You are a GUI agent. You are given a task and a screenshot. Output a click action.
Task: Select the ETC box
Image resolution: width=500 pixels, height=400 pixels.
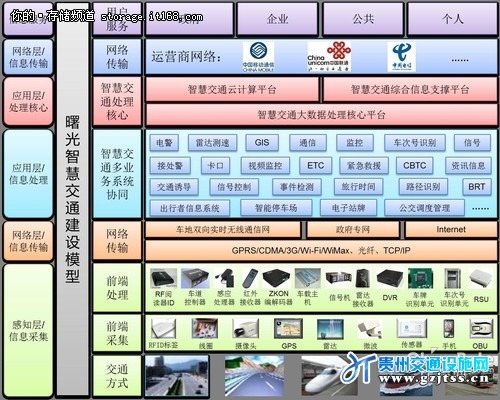pyautogui.click(x=315, y=166)
